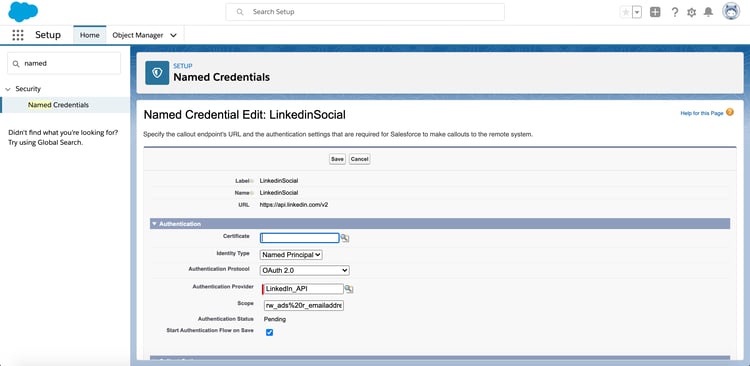The image size is (750, 366).
Task: Focus the Search Setup field
Action: (365, 12)
